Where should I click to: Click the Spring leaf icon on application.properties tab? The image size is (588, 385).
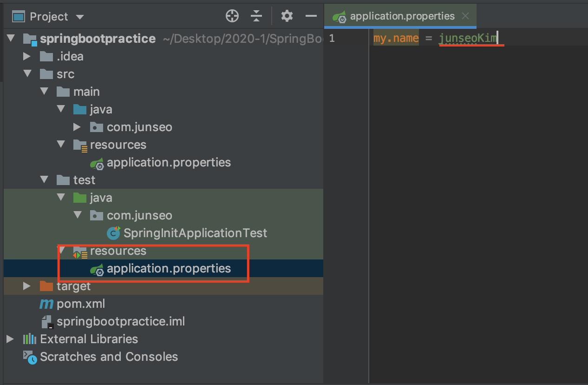coord(339,16)
